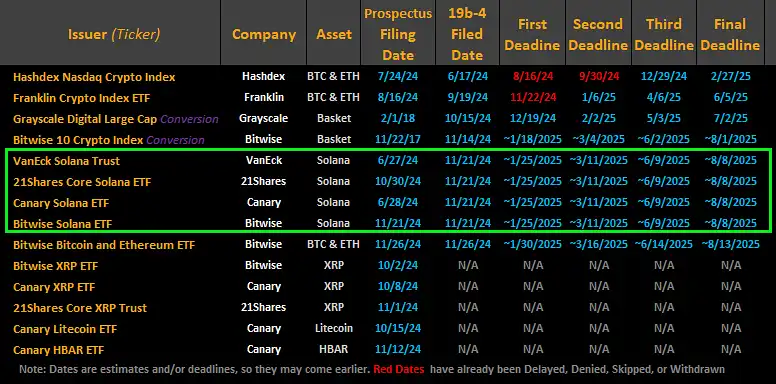Screen dimensions: 776x384
Task: Click the Final Deadline column header
Action: point(730,35)
